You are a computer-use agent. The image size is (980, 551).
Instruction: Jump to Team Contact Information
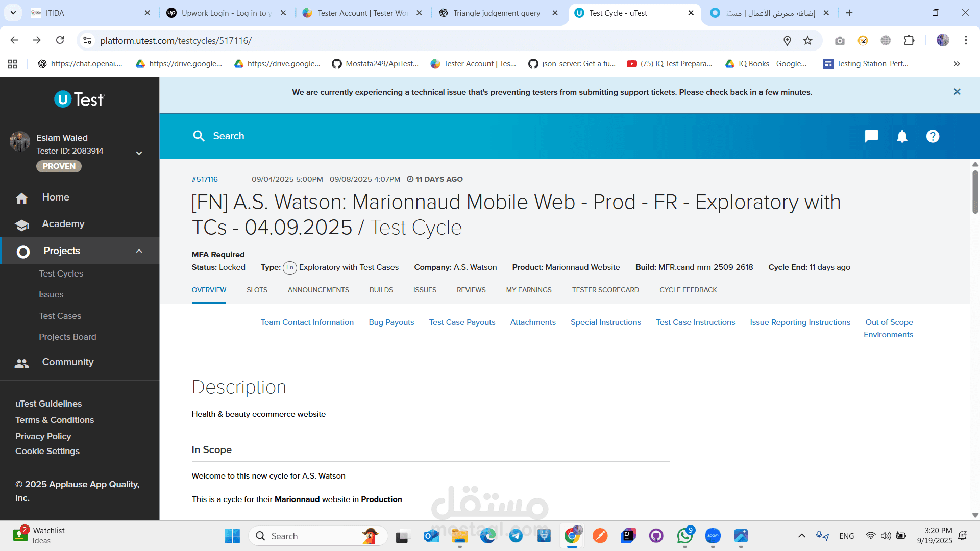pos(307,322)
